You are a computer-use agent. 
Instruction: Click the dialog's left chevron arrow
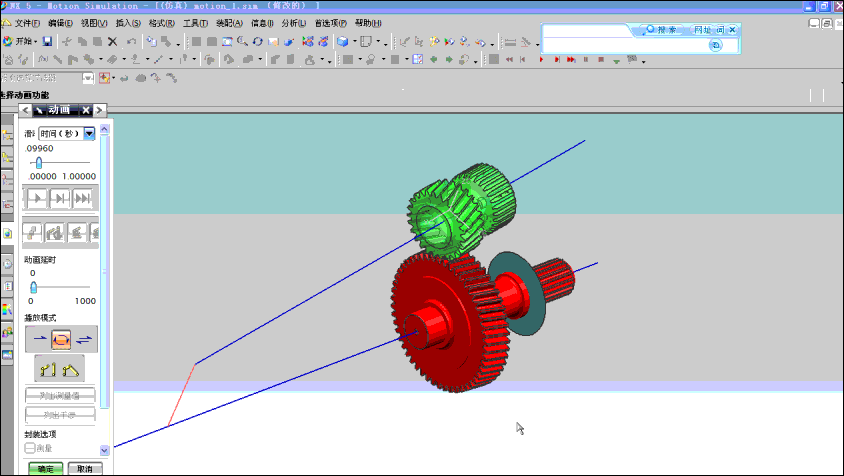click(x=25, y=110)
